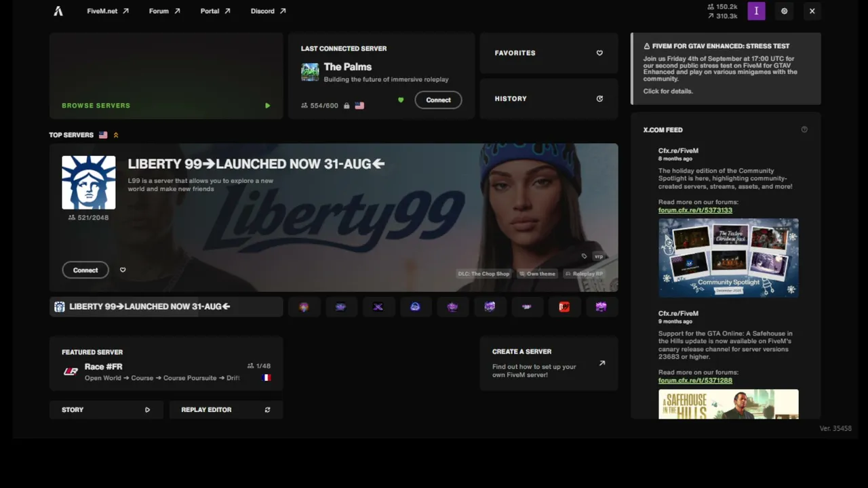Select the first small server icon after Liberty 99

(x=304, y=306)
